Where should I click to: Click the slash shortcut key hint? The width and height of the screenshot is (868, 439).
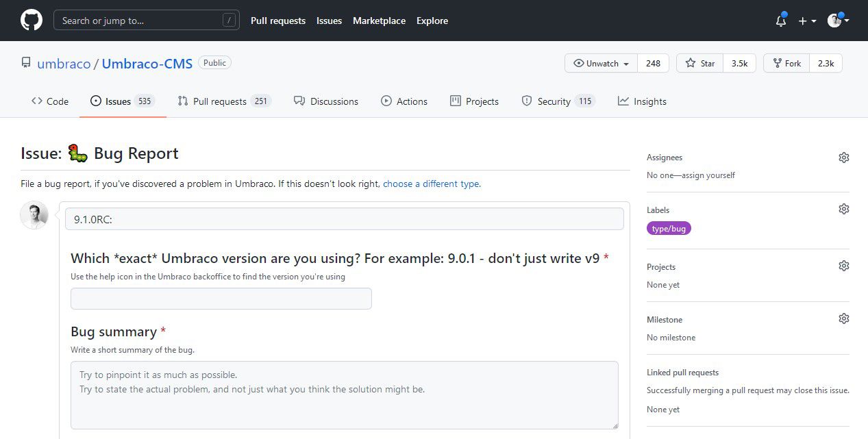(x=229, y=21)
